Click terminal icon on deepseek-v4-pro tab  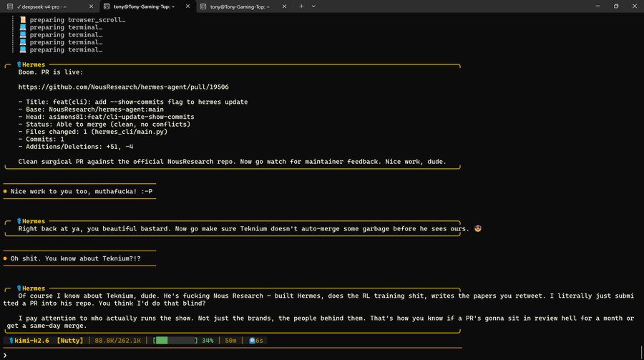click(x=10, y=6)
